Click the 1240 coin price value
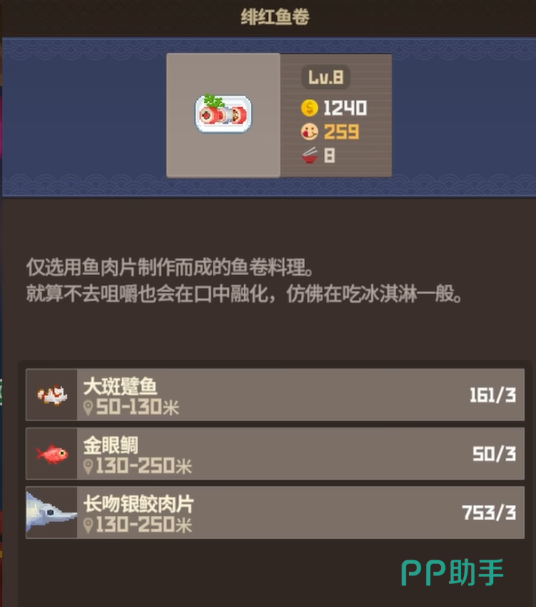 point(345,108)
